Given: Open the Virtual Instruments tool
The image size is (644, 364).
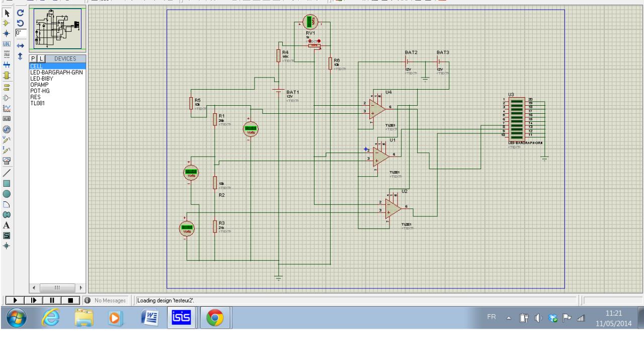Looking at the screenshot, I should pos(7,161).
